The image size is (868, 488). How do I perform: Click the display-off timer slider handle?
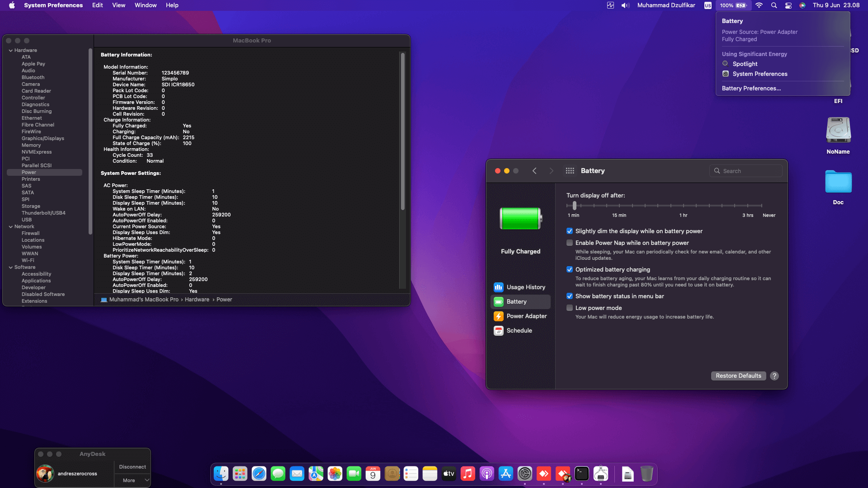(x=575, y=206)
